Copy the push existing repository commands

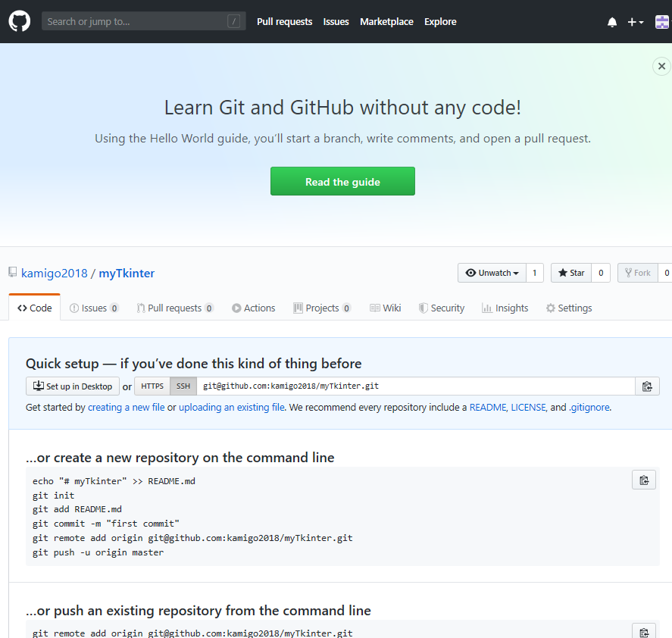point(644,630)
